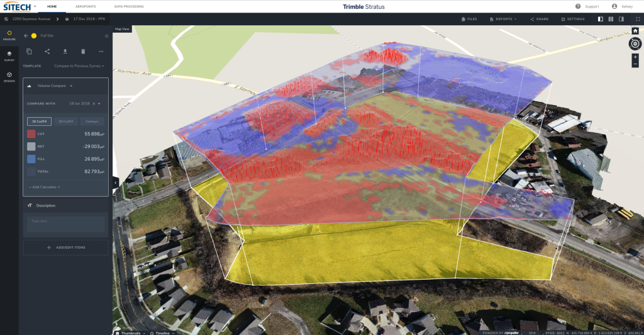
Task: Open the Reports dropdown menu
Action: click(x=503, y=19)
